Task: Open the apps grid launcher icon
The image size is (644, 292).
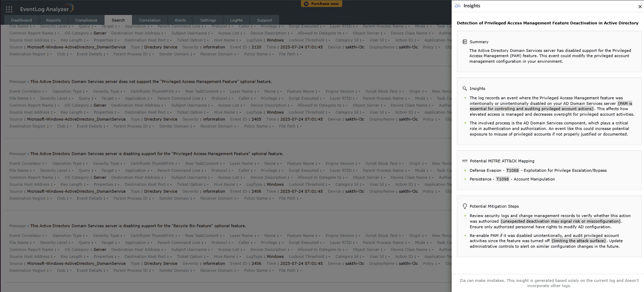Action: pos(9,9)
